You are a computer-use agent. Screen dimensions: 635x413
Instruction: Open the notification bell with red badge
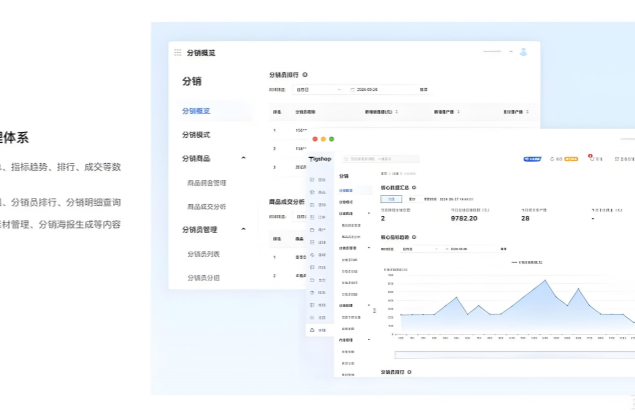coord(590,158)
